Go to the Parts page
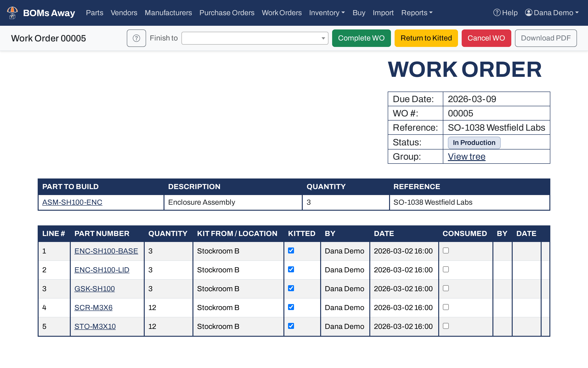This screenshot has height=368, width=588. [95, 13]
